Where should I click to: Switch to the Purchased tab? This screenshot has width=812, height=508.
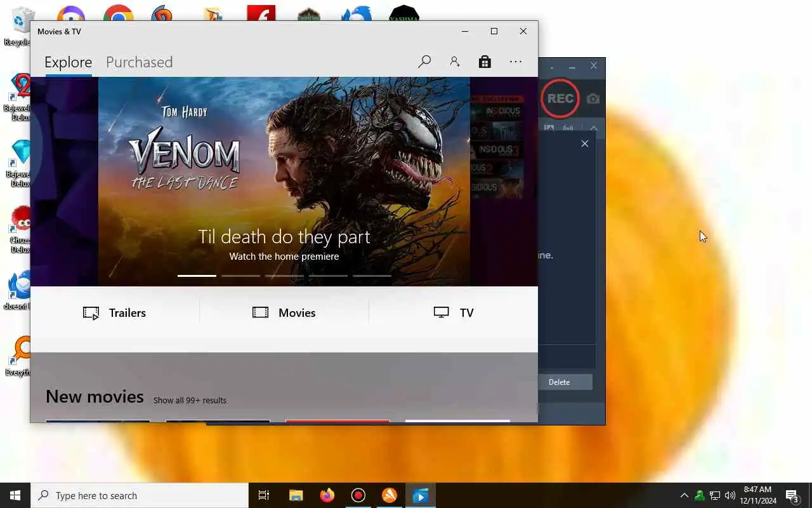tap(139, 62)
